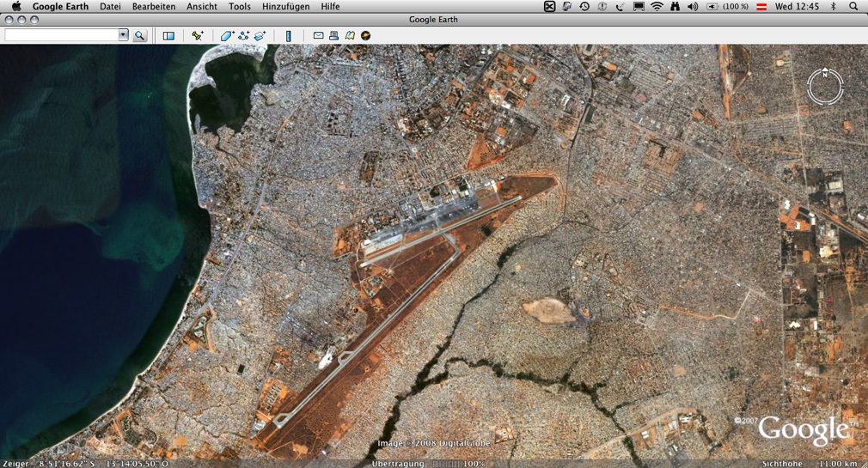868x468 pixels.
Task: Open the ruler measurement tool
Action: [288, 36]
